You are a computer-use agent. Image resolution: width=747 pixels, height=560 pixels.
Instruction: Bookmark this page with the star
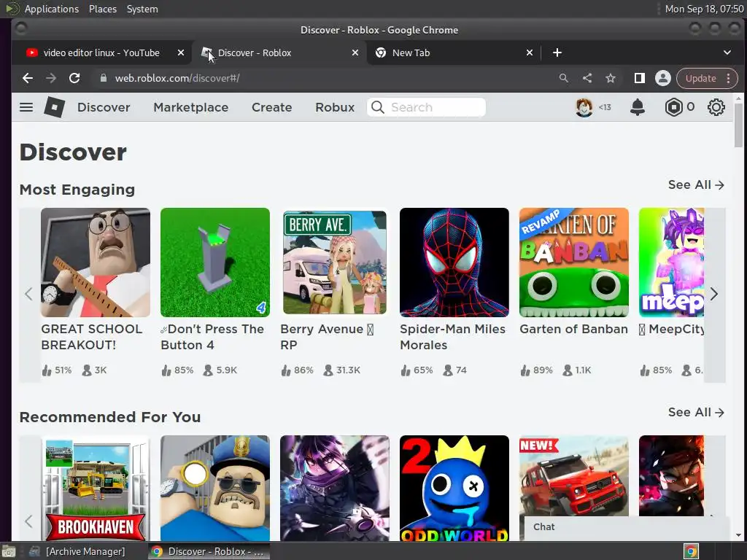tap(611, 78)
